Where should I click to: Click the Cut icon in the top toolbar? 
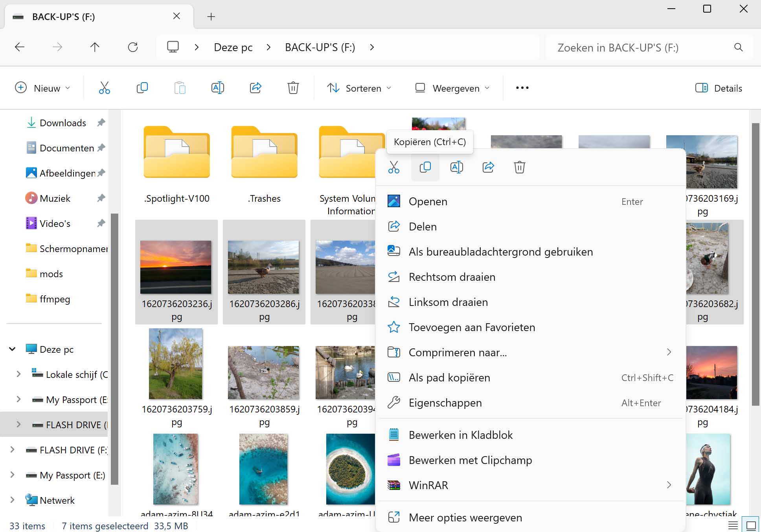click(x=104, y=88)
